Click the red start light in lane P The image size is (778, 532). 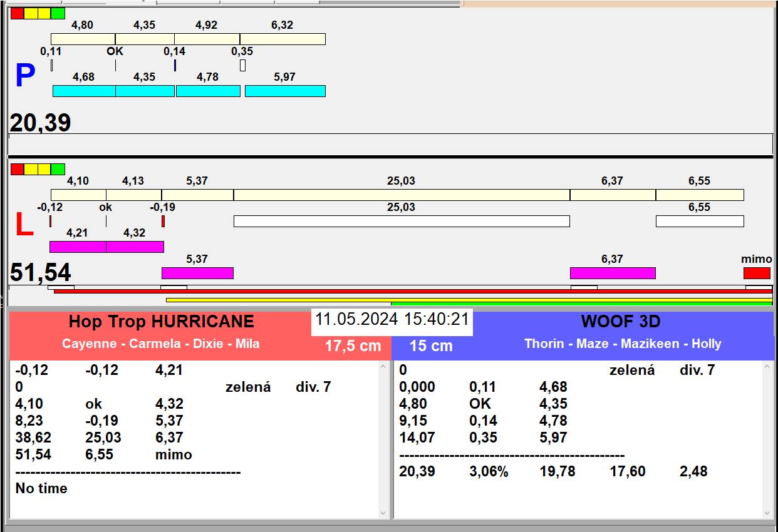click(x=18, y=13)
